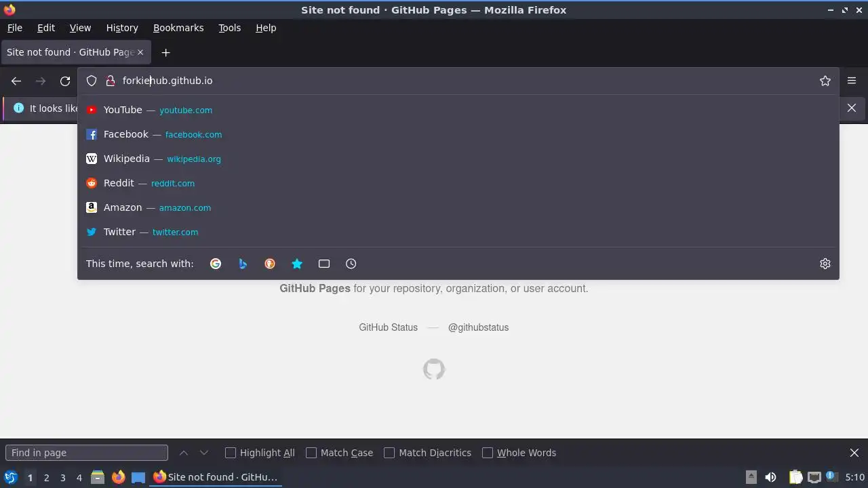Bookmark this page with the star icon

(825, 81)
